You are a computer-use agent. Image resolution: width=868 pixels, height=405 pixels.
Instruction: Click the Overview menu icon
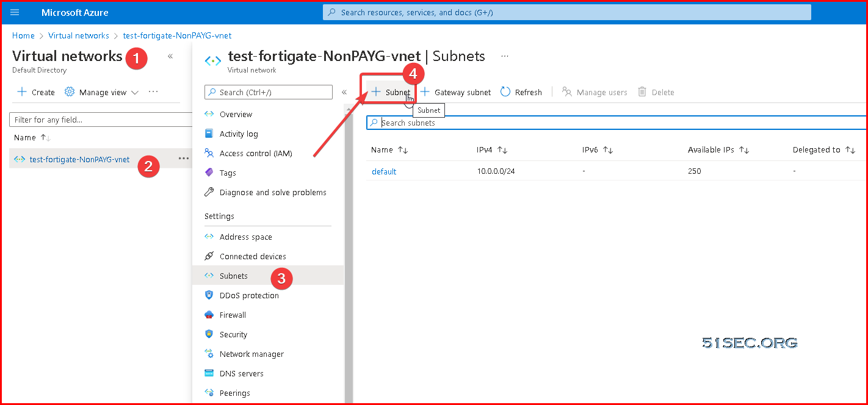[x=209, y=114]
